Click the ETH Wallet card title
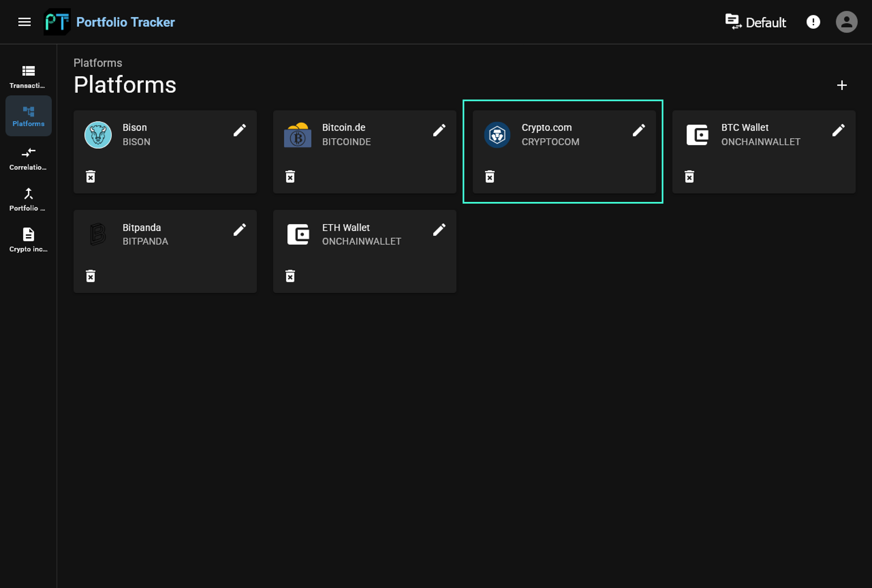This screenshot has width=872, height=588. [x=346, y=228]
